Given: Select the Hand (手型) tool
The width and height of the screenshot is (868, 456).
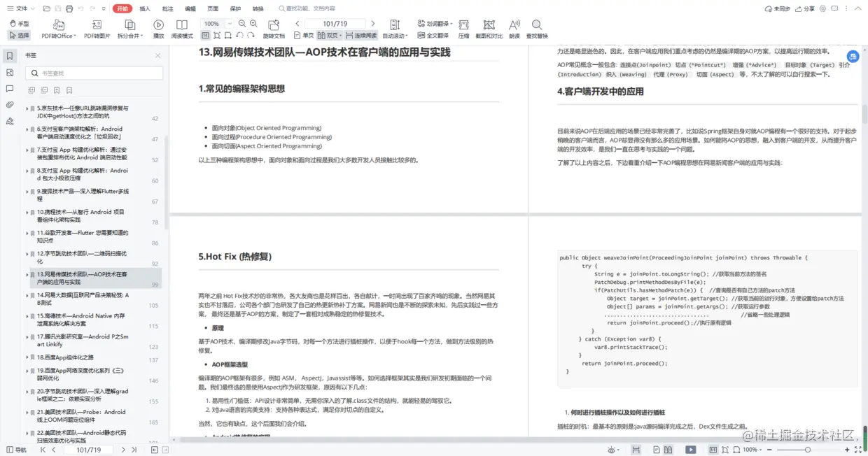Looking at the screenshot, I should [x=19, y=24].
